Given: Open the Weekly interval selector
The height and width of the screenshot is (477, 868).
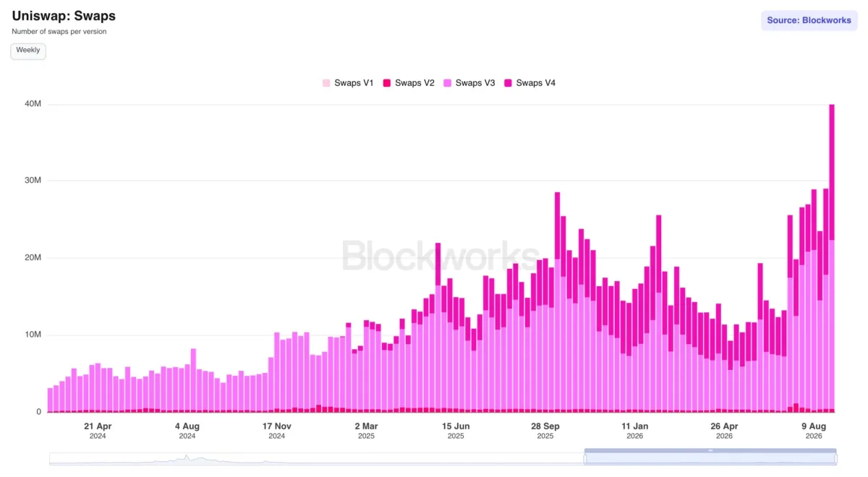Looking at the screenshot, I should pyautogui.click(x=28, y=51).
